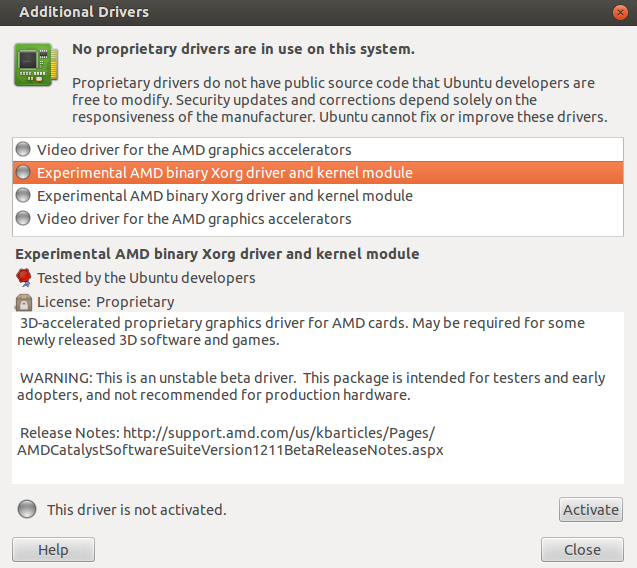Select highlighted Experimental AMD binary radio button

23,172
